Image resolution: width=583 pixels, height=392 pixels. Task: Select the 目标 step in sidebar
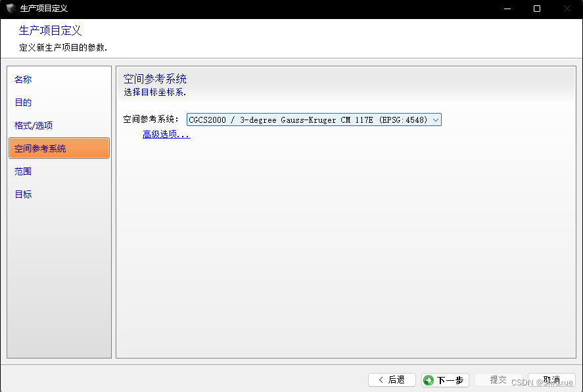click(x=22, y=194)
